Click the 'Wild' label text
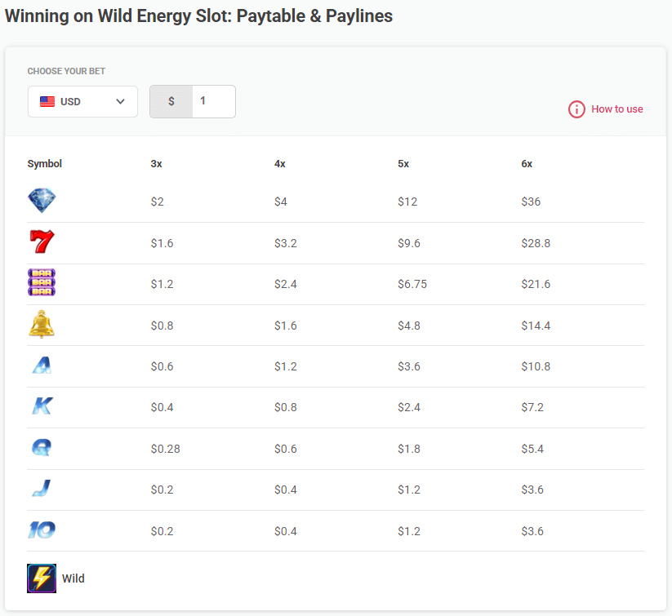Viewport: 672px width, 616px height. click(x=73, y=578)
